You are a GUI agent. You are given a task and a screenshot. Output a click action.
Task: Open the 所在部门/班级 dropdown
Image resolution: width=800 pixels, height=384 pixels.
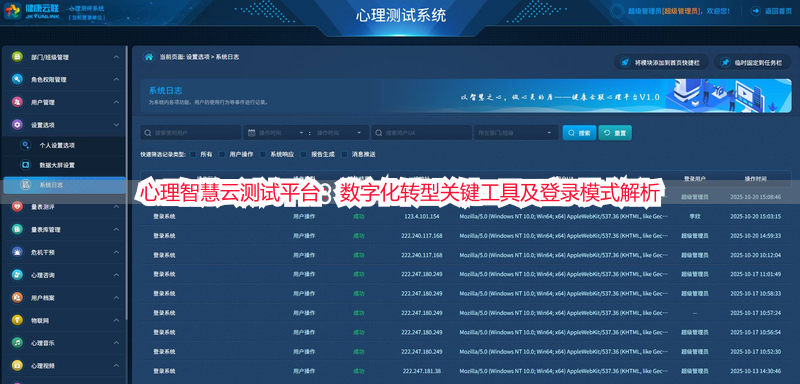click(516, 133)
